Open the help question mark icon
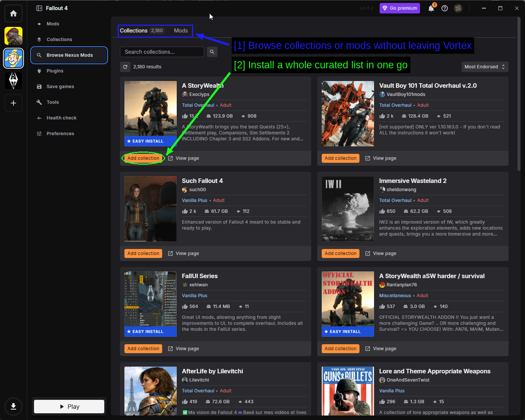The height and width of the screenshot is (420, 525). [445, 8]
